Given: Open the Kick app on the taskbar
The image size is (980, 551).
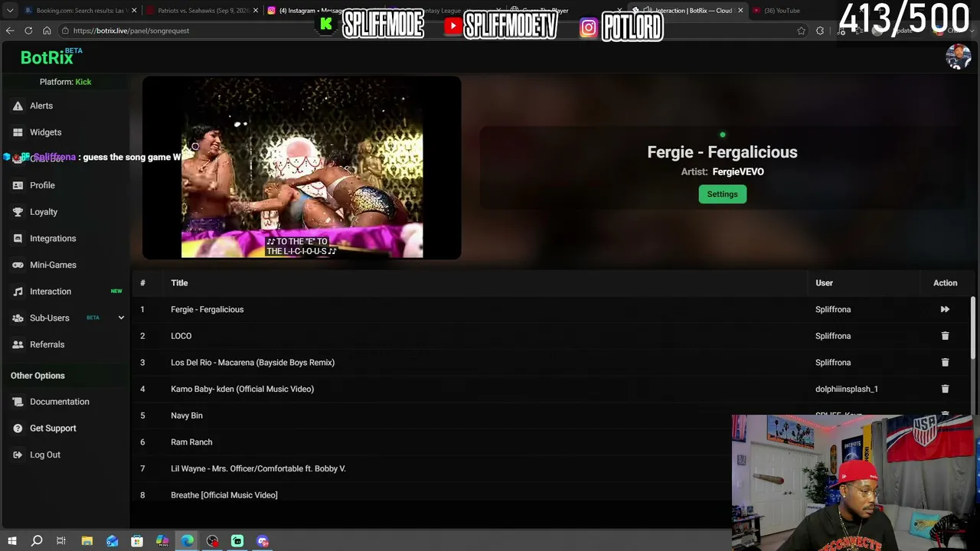Looking at the screenshot, I should coord(237,541).
